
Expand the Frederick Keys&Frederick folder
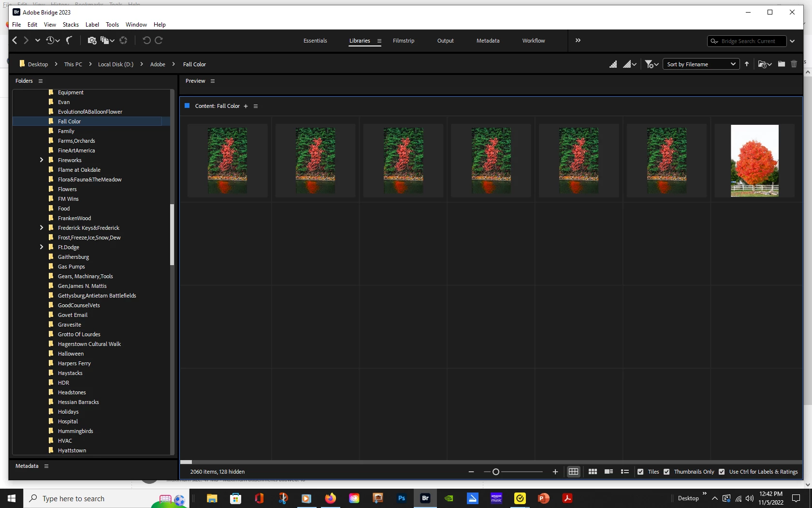click(x=42, y=228)
